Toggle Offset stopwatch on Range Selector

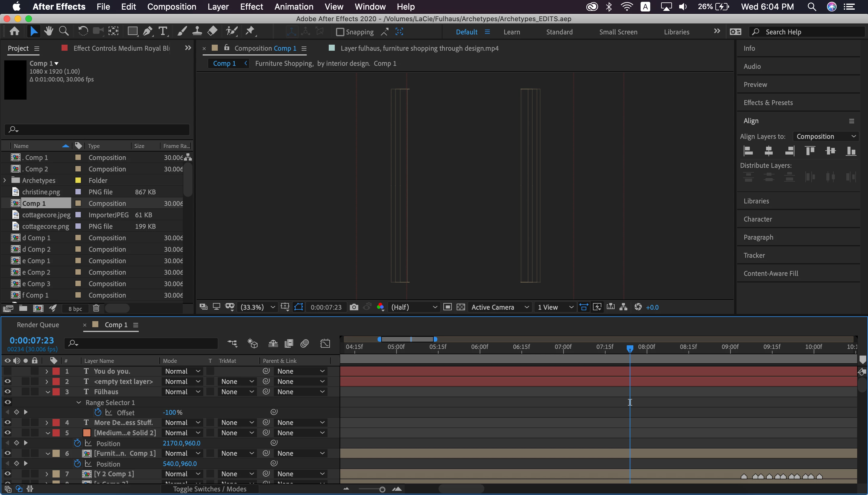tap(98, 412)
